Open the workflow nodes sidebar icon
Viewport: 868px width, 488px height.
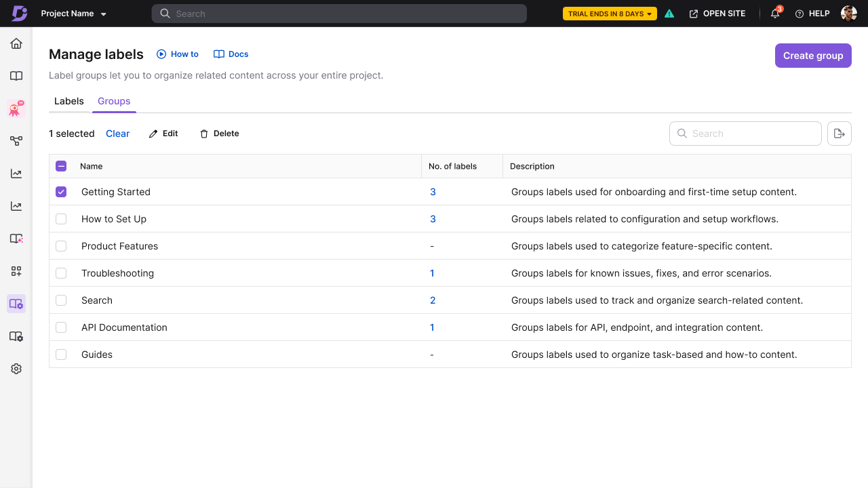tap(16, 141)
